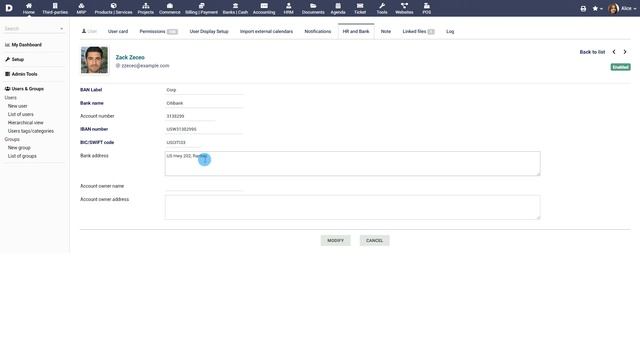The height and width of the screenshot is (360, 640).
Task: Open the Agenda module
Action: (x=338, y=8)
